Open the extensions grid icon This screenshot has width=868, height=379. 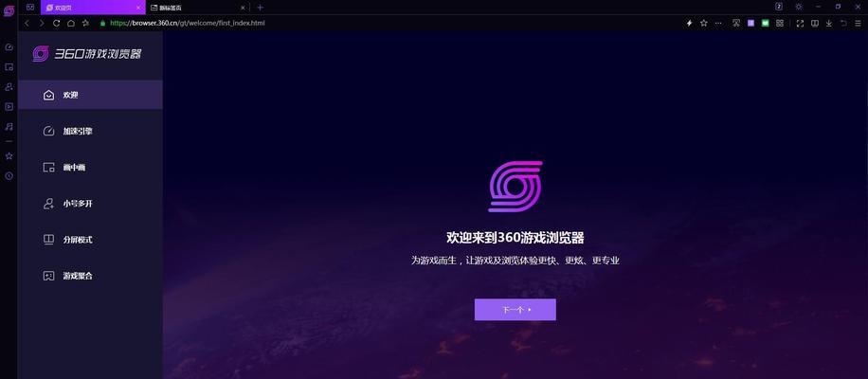[780, 24]
